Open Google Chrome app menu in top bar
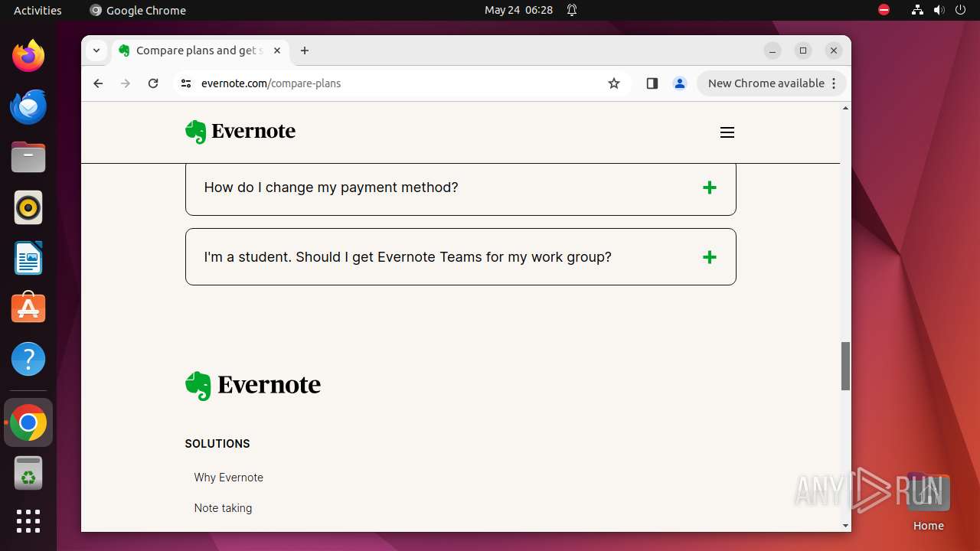Screen dimensions: 980x551 [x=138, y=10]
